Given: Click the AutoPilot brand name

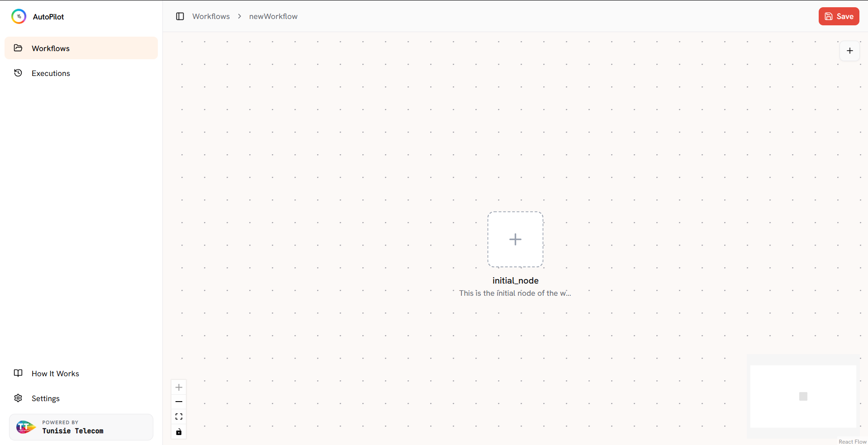Looking at the screenshot, I should tap(48, 17).
